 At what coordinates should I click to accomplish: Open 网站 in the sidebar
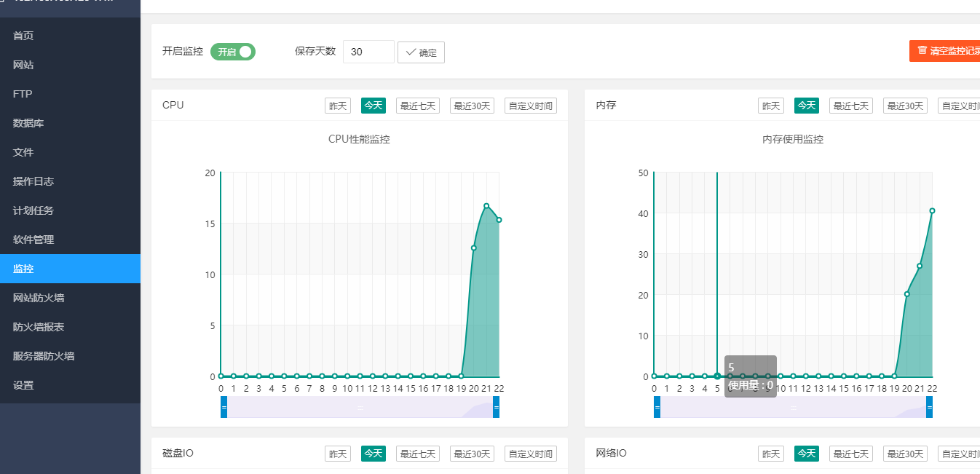tap(23, 65)
